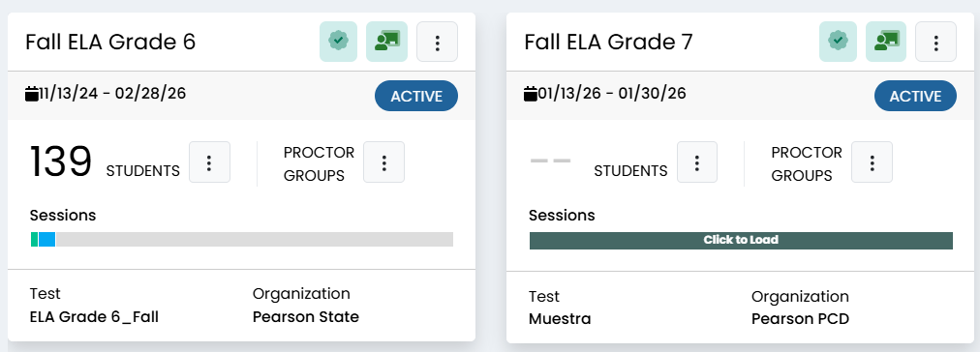Image resolution: width=980 pixels, height=352 pixels.
Task: Click the calendar icon next to 11/13/24 date range
Action: pyautogui.click(x=31, y=94)
